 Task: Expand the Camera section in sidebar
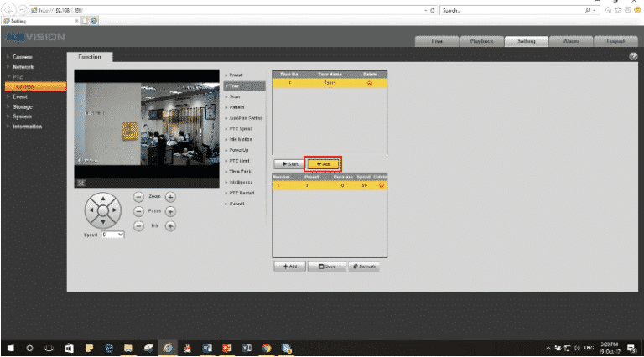click(23, 56)
